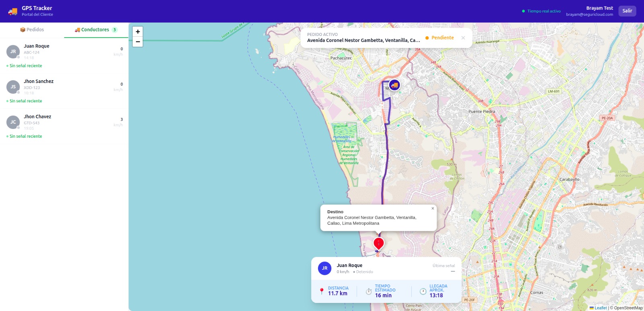644x311 pixels.
Task: Click the JC avatar in driver list
Action: click(13, 122)
